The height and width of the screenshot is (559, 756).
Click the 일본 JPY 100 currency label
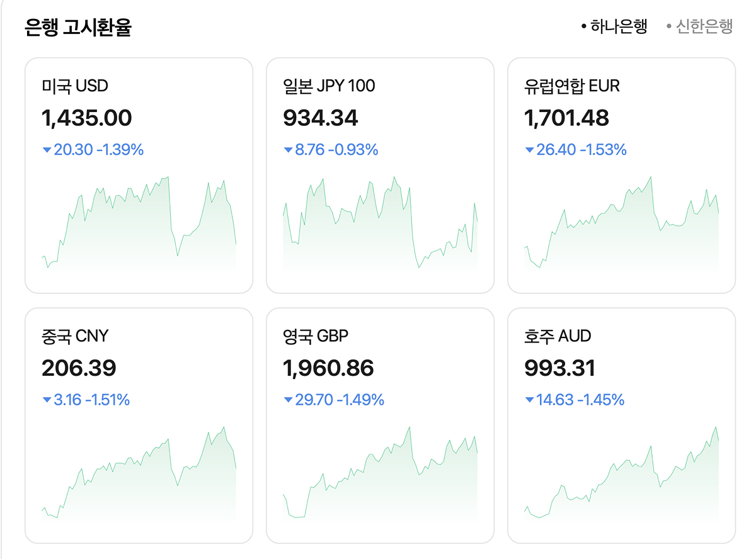click(x=329, y=86)
